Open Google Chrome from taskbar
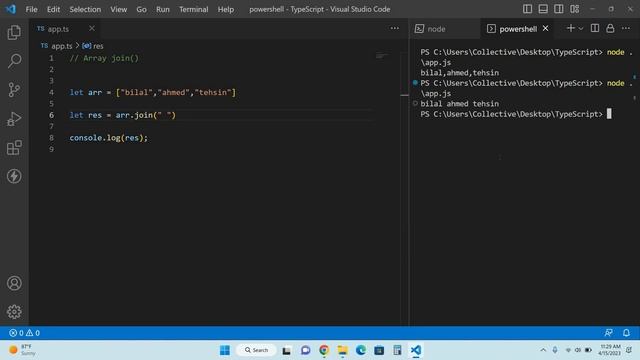The width and height of the screenshot is (640, 360). click(x=324, y=350)
